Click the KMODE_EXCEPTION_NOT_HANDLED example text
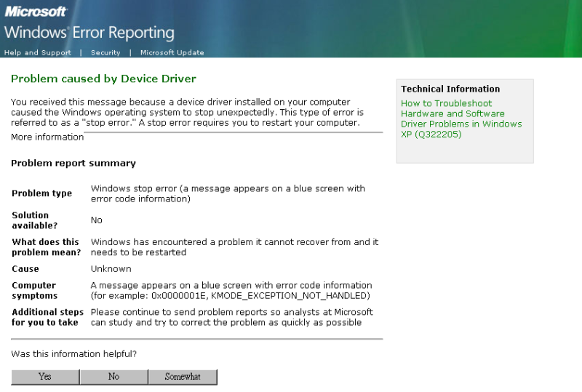The image size is (582, 392). point(290,296)
